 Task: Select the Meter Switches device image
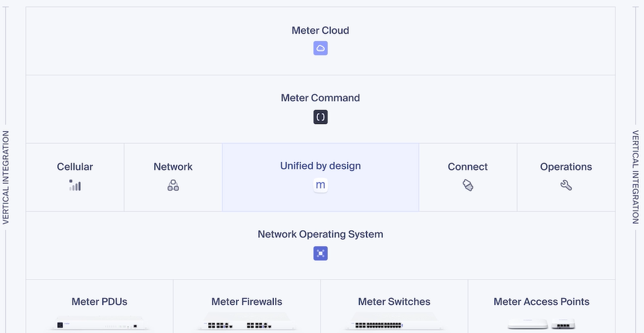(394, 322)
